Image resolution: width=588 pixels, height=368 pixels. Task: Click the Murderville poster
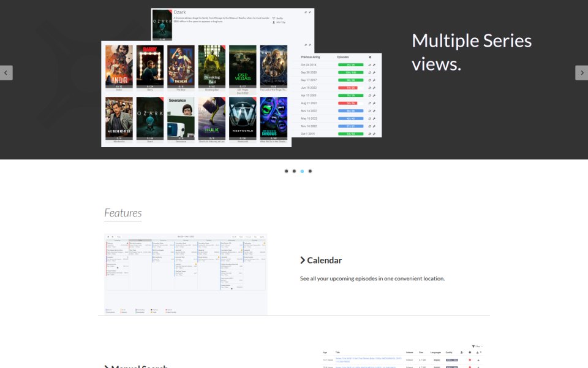coord(119,118)
